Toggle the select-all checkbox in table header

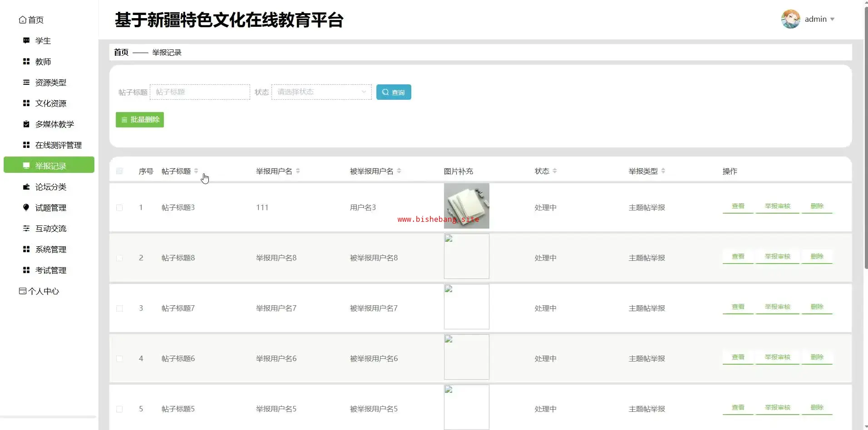[x=119, y=171]
